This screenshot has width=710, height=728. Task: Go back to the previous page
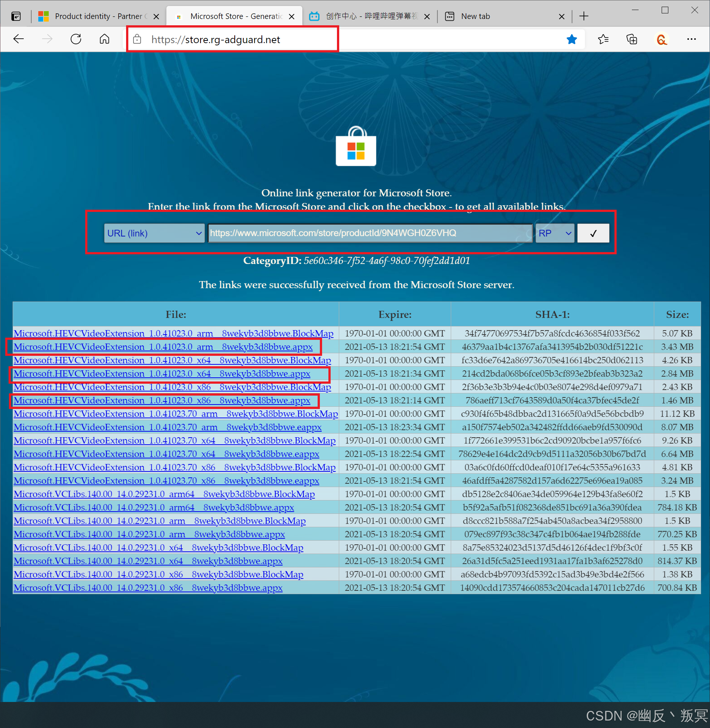pos(19,39)
